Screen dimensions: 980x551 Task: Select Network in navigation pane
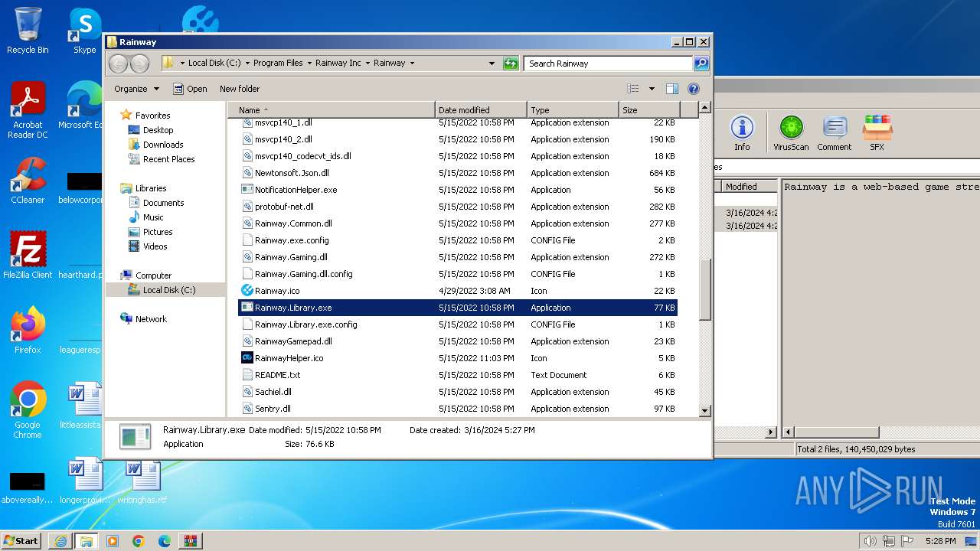point(151,319)
